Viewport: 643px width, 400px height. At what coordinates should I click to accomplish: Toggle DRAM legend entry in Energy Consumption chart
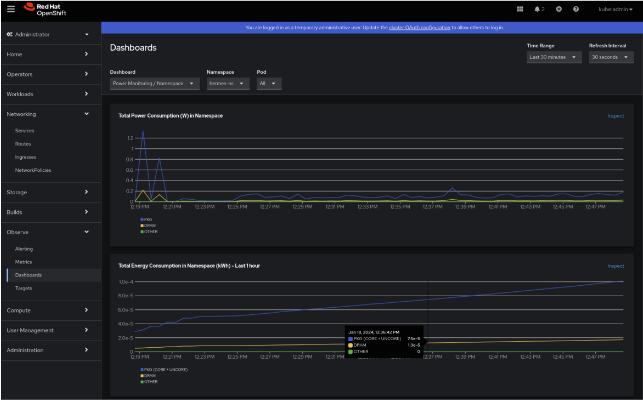pyautogui.click(x=148, y=375)
